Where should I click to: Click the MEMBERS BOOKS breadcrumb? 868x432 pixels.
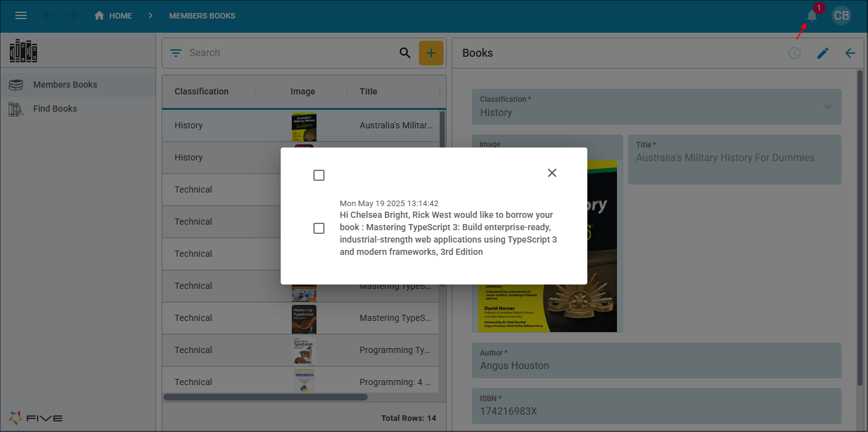[202, 15]
